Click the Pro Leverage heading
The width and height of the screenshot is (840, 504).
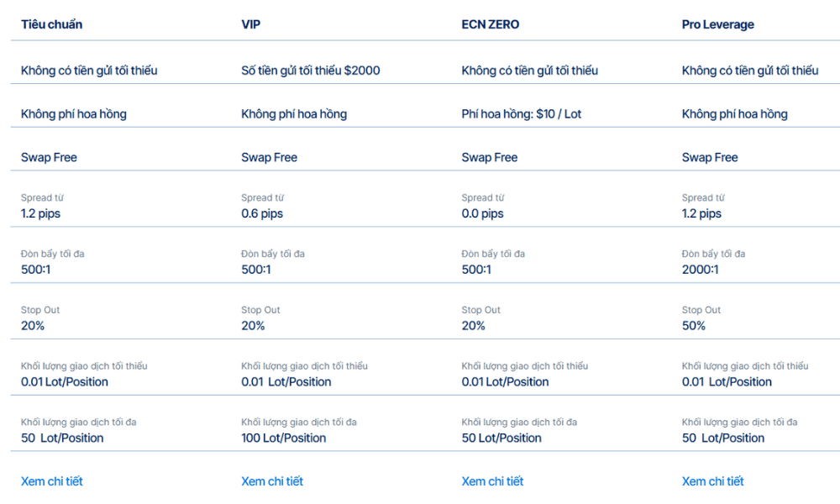717,24
